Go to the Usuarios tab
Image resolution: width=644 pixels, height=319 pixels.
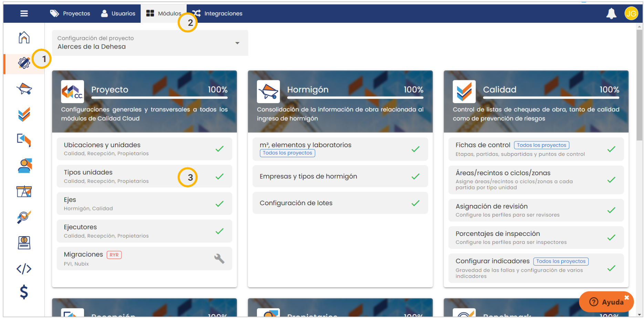[118, 13]
